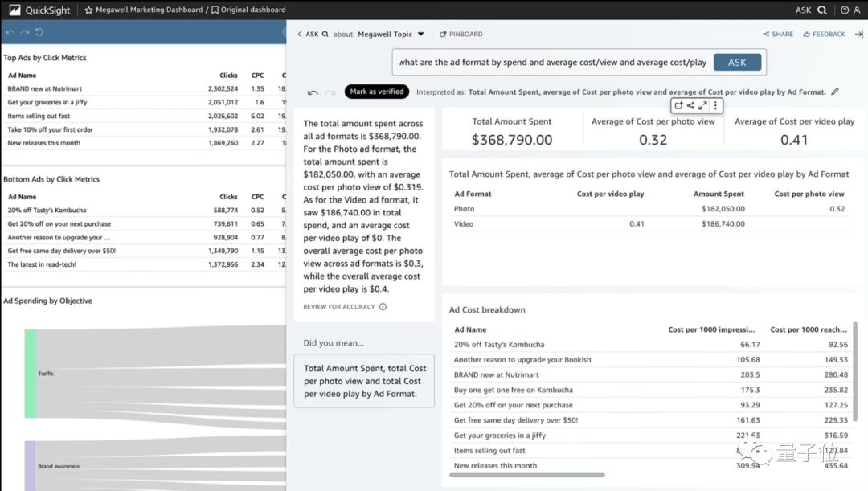Click '20% off Tasty's Kombucha' in Ad Cost breakdown

499,344
